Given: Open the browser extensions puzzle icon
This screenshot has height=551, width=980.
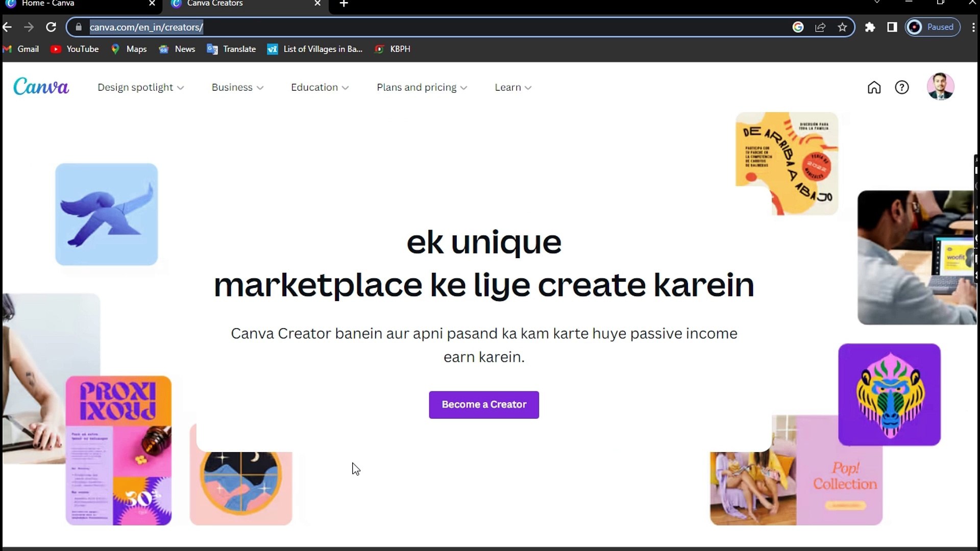Looking at the screenshot, I should 870,27.
